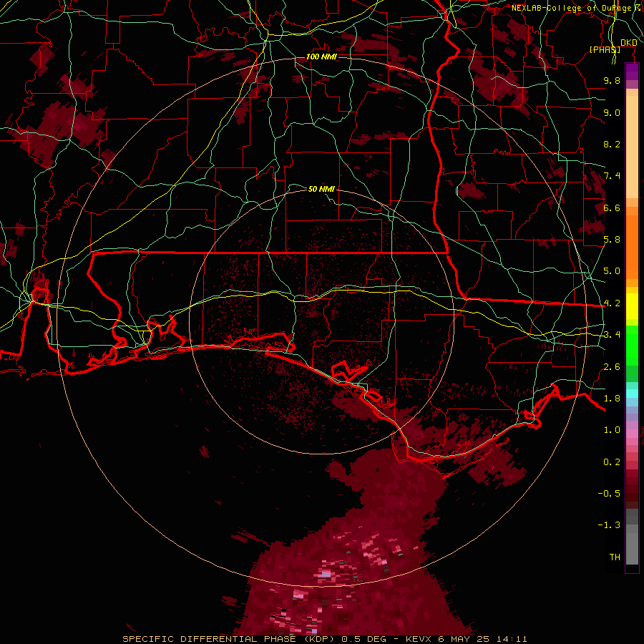Click the 8.2 scale value
The height and width of the screenshot is (644, 644).
[612, 144]
